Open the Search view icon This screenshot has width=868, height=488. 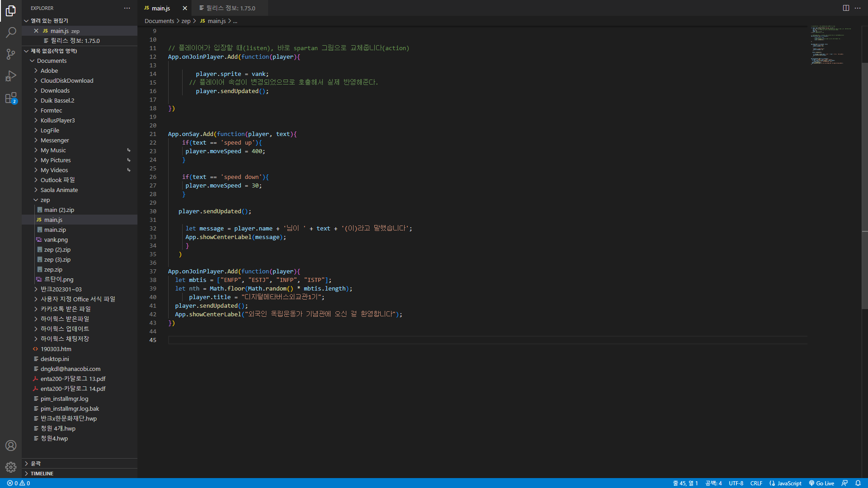pos(11,33)
